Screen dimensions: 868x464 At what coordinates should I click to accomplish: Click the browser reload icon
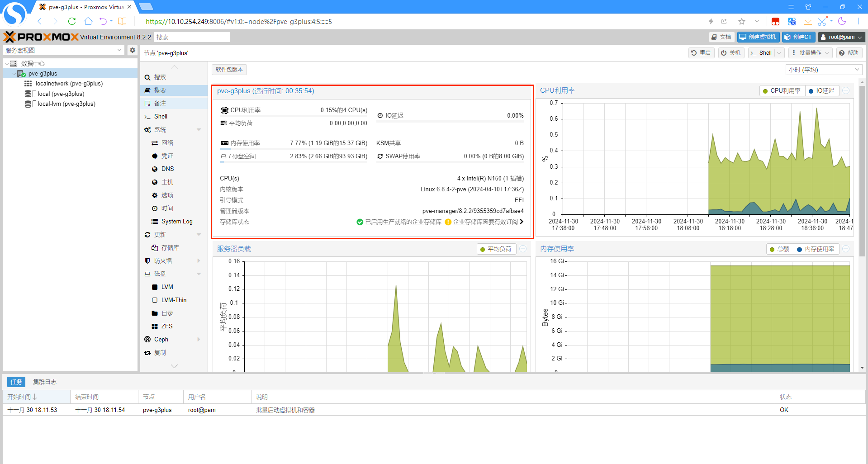coord(72,21)
